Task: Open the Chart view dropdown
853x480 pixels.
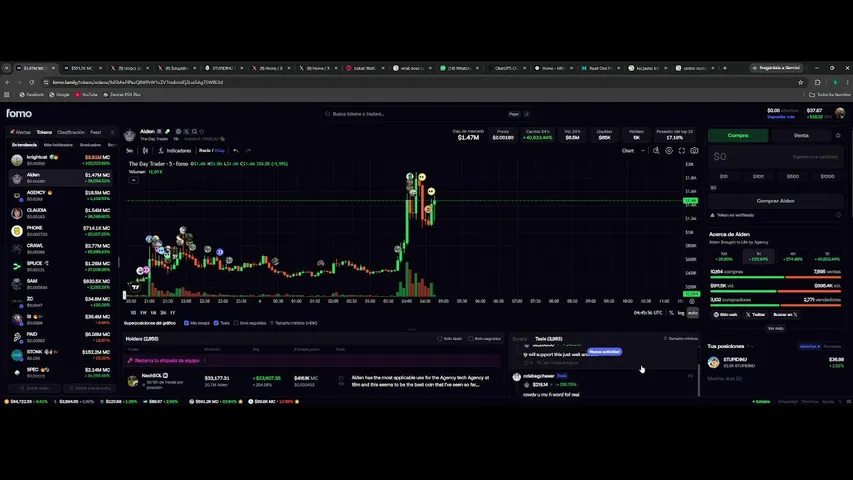Action: tap(633, 151)
